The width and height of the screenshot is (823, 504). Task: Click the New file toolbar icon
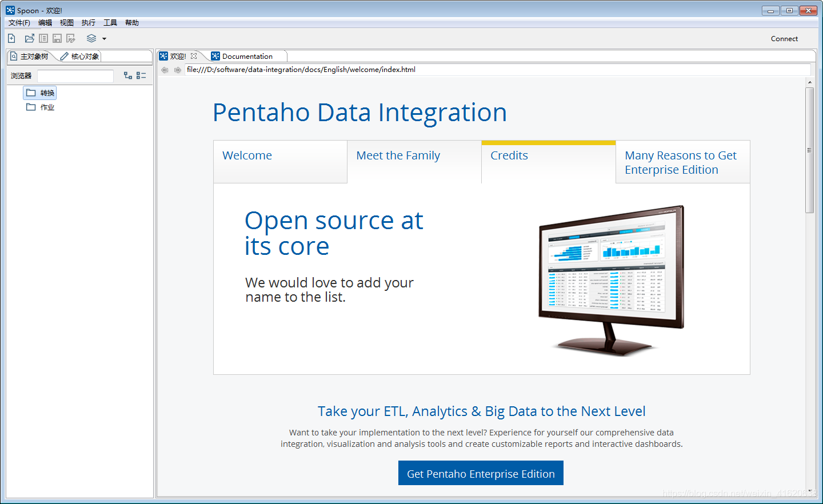point(11,38)
